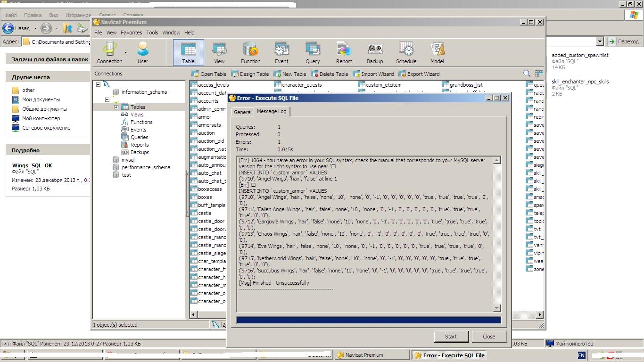Collapse the open database tree node
644x362 pixels.
click(x=107, y=99)
